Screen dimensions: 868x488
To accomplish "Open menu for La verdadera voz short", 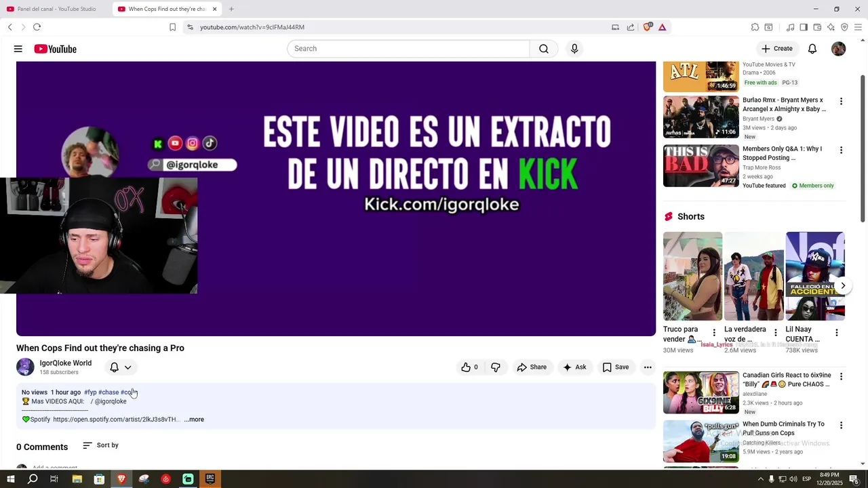I will [x=775, y=333].
